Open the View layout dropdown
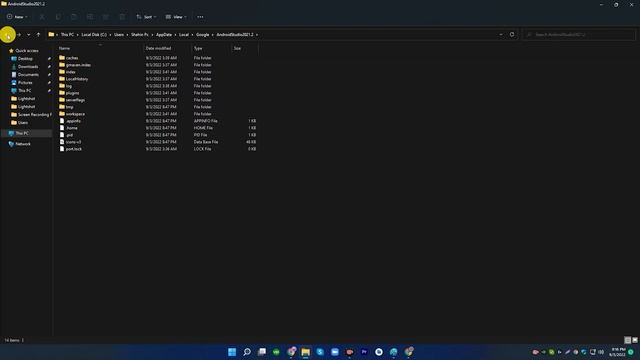The width and height of the screenshot is (640, 360). [176, 17]
